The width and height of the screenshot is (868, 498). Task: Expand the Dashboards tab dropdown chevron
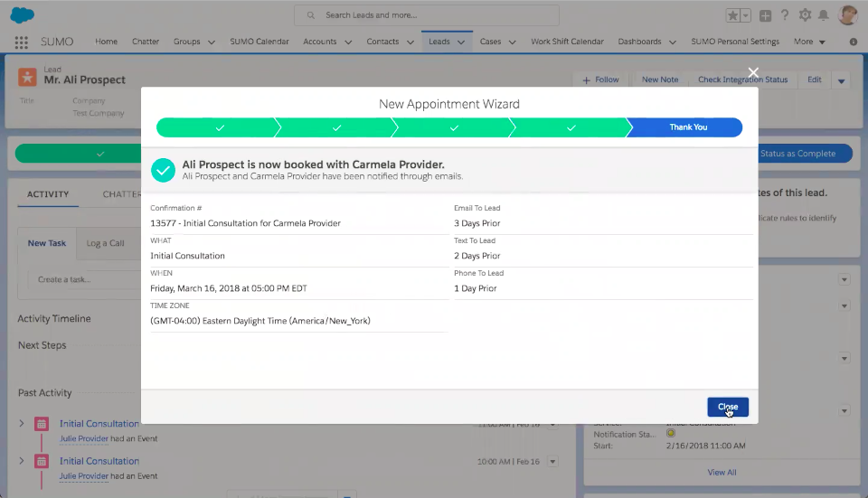click(673, 42)
